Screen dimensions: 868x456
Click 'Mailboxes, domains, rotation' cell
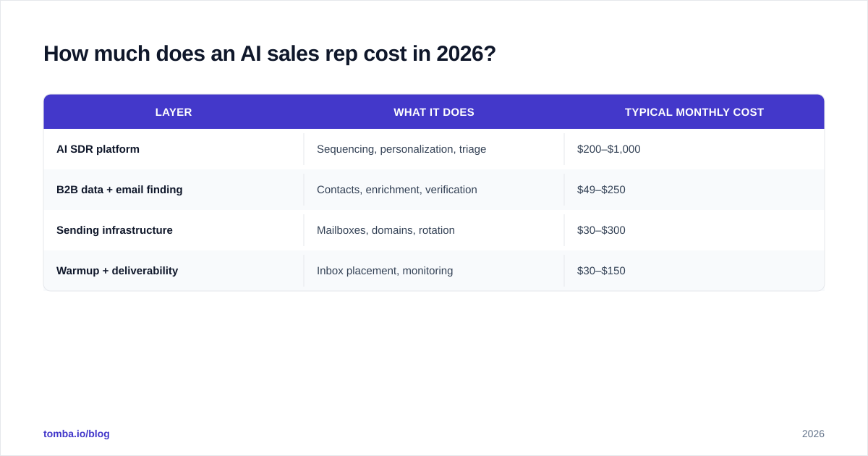[x=434, y=230]
